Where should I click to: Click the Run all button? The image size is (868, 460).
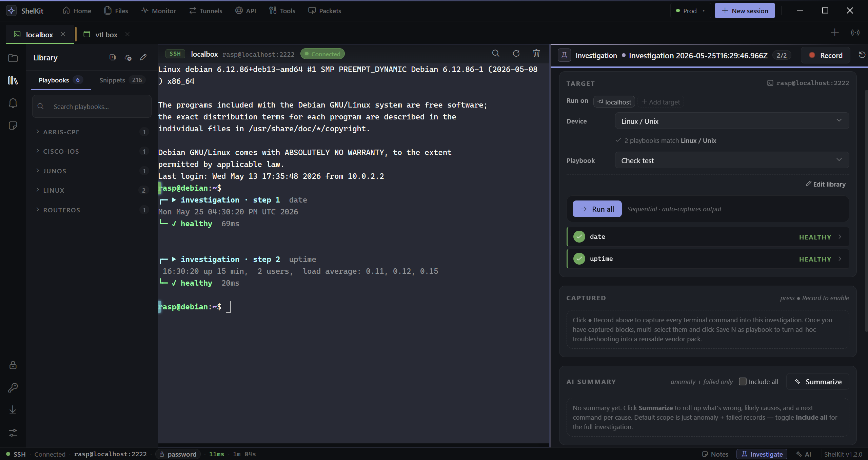[x=597, y=209]
